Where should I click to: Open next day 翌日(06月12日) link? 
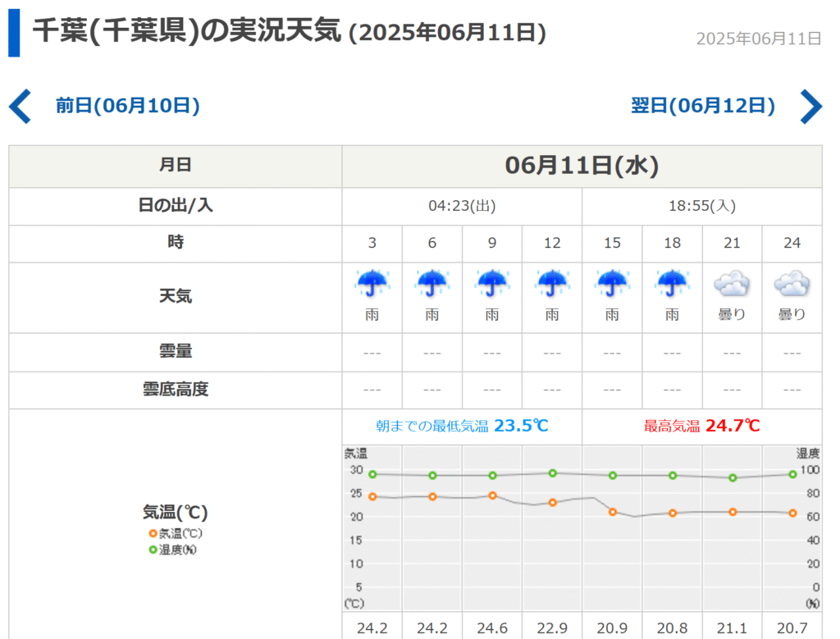pos(703,106)
